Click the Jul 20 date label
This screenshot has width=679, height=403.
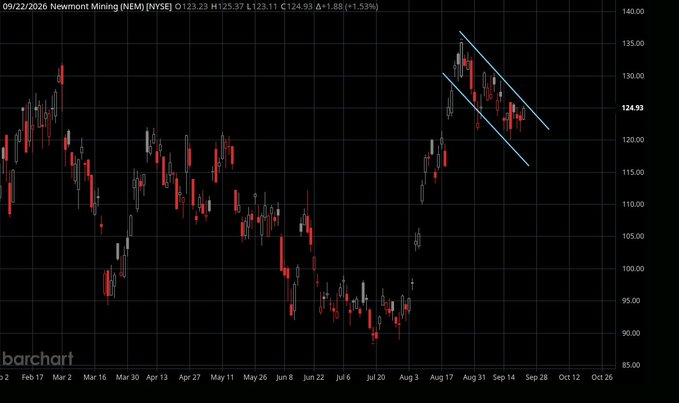tap(376, 377)
